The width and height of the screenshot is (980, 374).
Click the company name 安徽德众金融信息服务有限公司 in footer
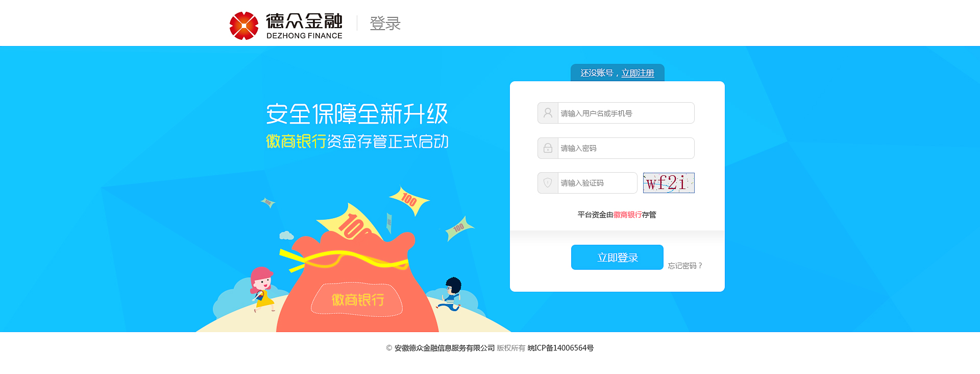coord(445,348)
